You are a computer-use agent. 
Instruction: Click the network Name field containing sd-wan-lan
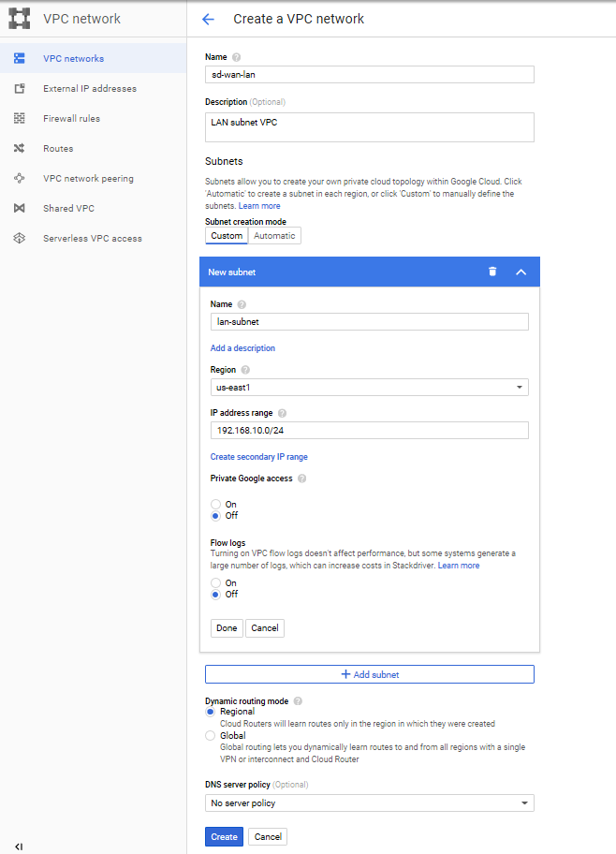click(369, 75)
